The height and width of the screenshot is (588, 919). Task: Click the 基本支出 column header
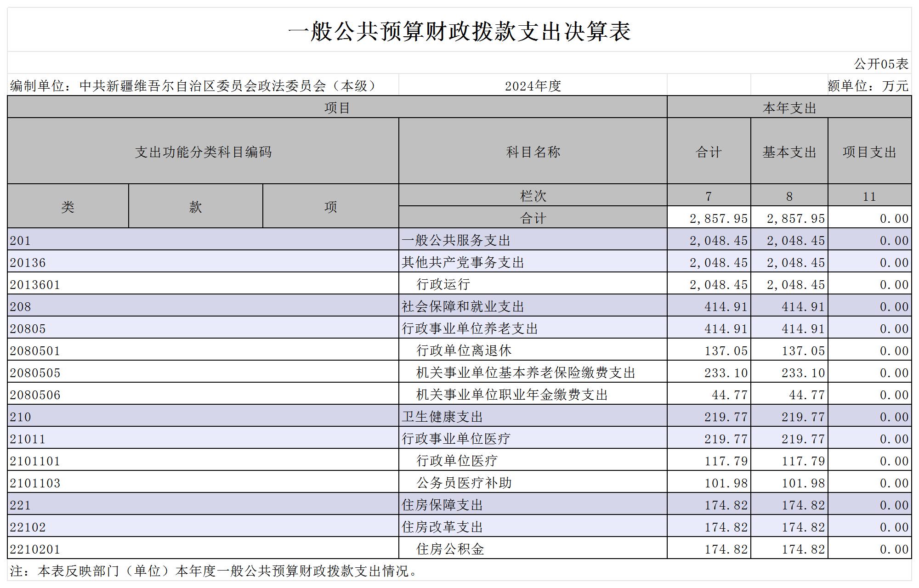tap(789, 152)
